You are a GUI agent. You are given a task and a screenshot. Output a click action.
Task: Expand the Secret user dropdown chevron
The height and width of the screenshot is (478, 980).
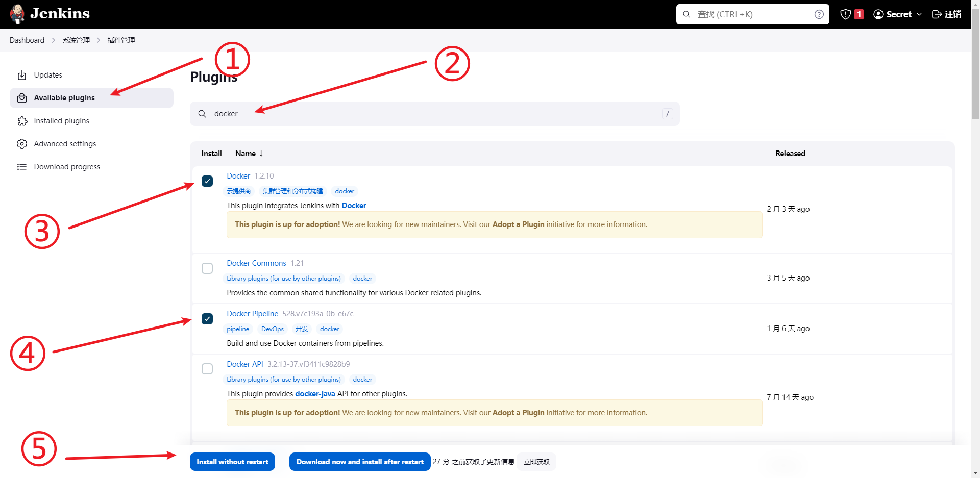tap(919, 14)
